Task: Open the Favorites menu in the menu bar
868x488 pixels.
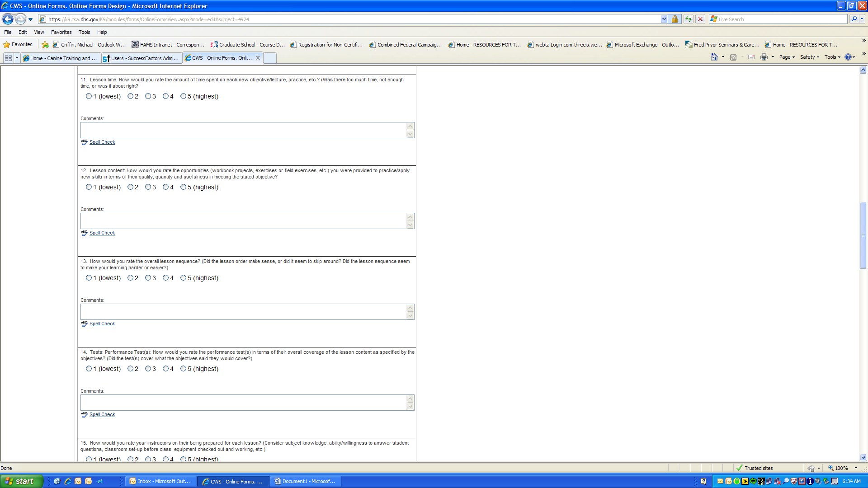Action: (61, 32)
